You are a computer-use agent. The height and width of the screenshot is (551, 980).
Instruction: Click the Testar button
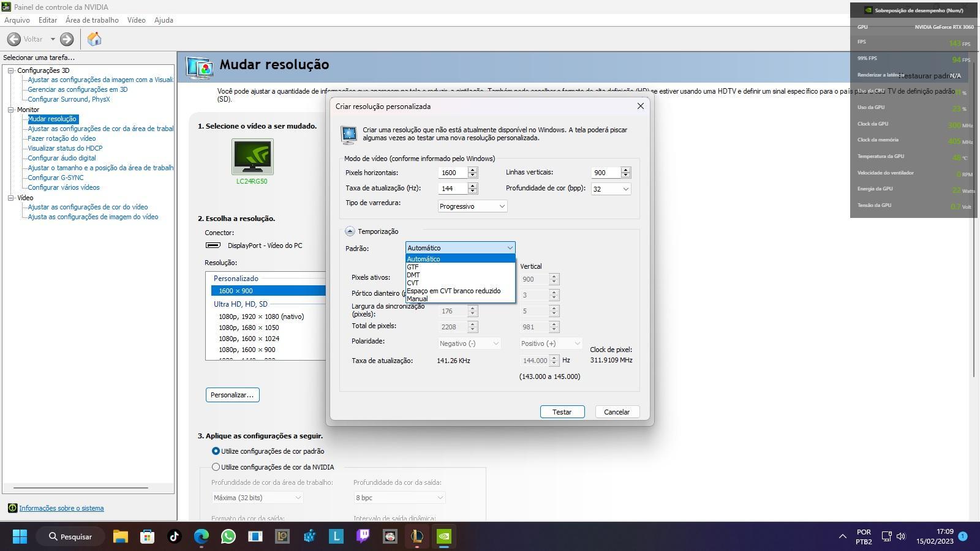[x=562, y=412]
